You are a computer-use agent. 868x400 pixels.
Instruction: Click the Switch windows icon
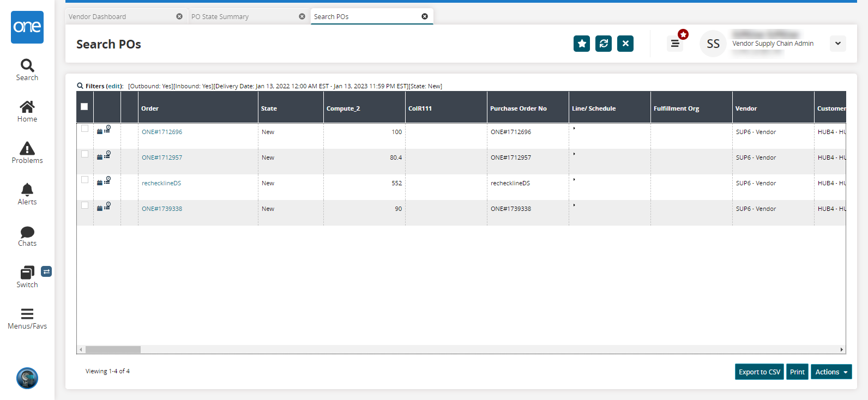(x=27, y=272)
